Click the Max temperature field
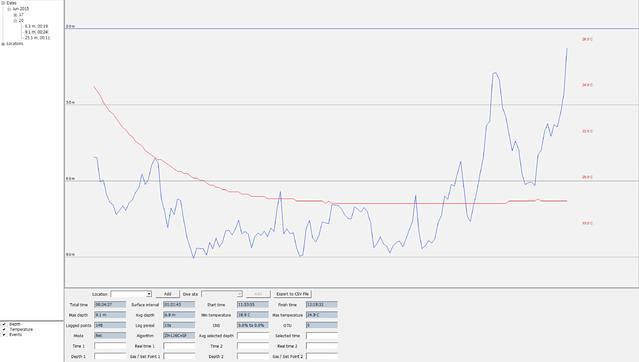 322,315
